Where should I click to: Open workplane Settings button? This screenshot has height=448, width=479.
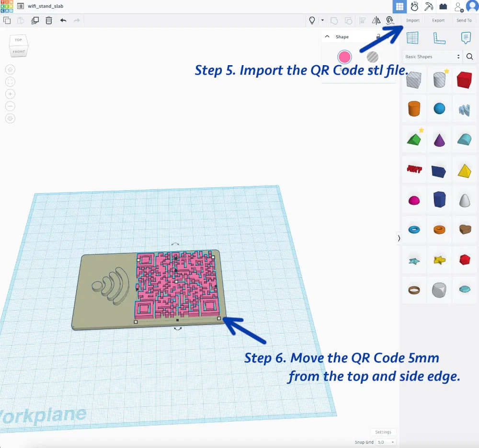pos(383,432)
